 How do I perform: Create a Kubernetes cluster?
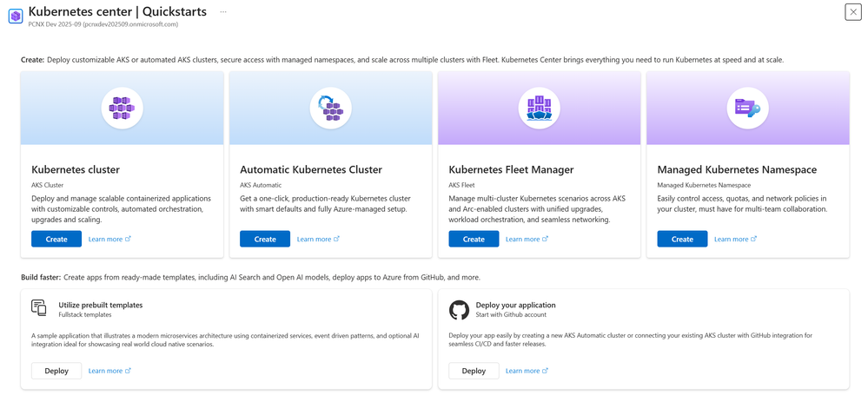56,239
